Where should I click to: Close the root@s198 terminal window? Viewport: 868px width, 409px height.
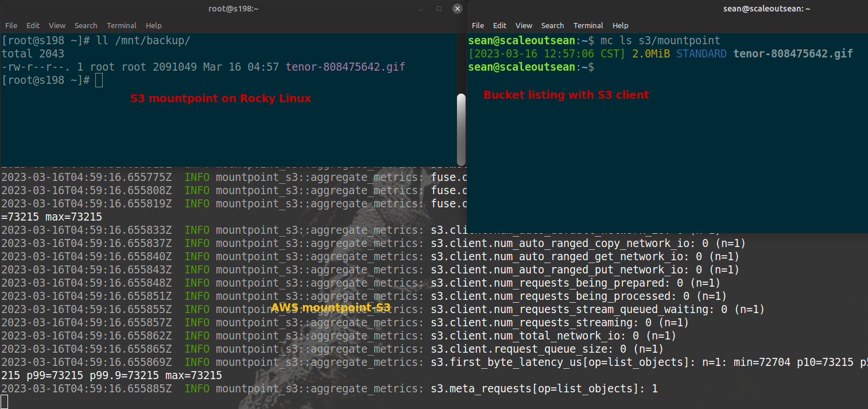click(457, 9)
